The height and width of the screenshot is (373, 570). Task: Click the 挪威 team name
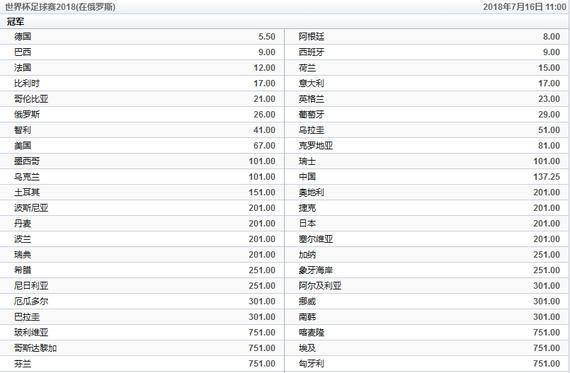(x=307, y=301)
